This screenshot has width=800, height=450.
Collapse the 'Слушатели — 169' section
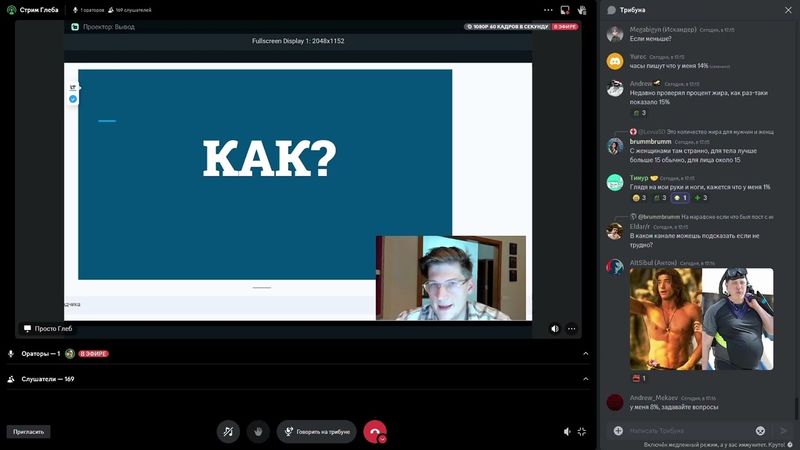pos(586,379)
